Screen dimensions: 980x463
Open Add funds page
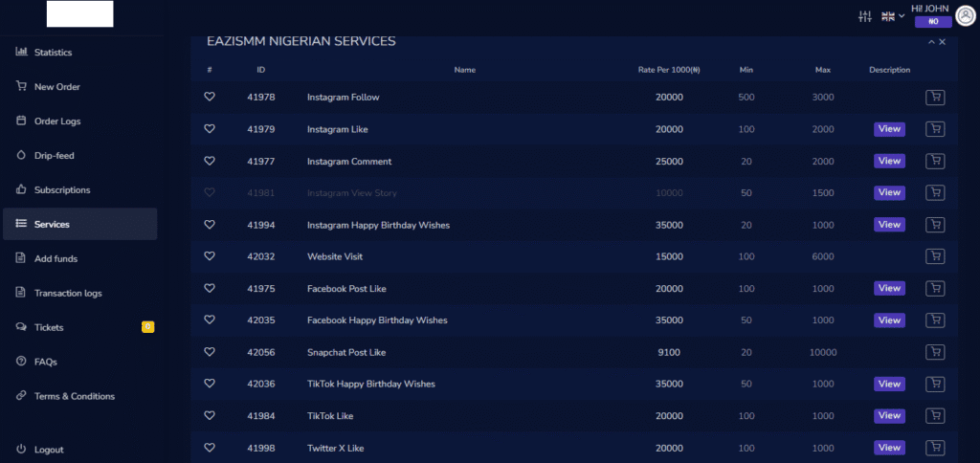pyautogui.click(x=80, y=258)
